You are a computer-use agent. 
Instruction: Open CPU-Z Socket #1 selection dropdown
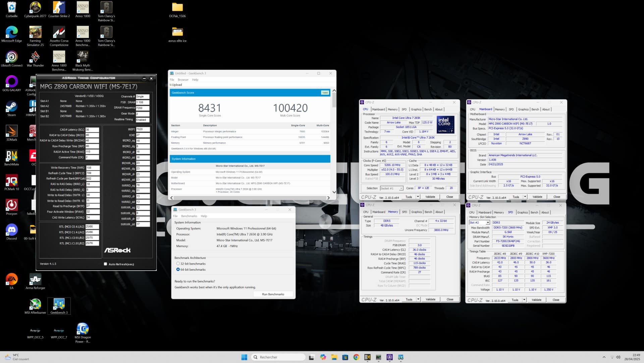pyautogui.click(x=391, y=188)
